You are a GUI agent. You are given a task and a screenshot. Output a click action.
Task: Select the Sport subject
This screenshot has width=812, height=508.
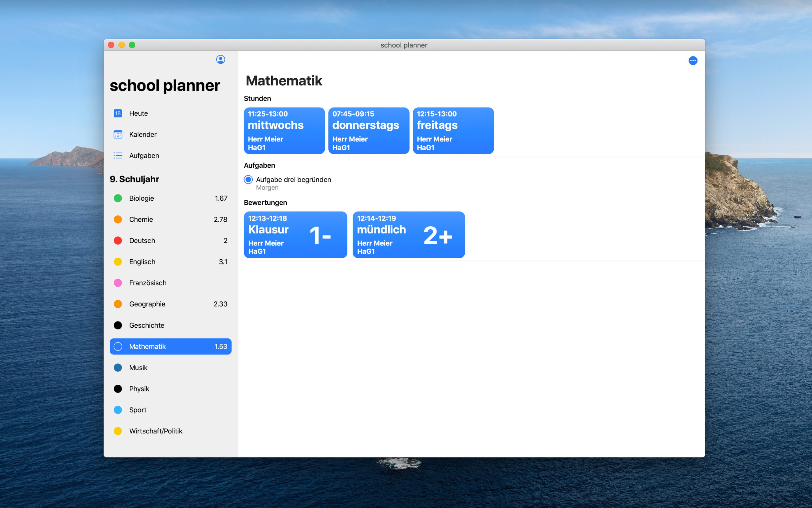[x=171, y=410]
